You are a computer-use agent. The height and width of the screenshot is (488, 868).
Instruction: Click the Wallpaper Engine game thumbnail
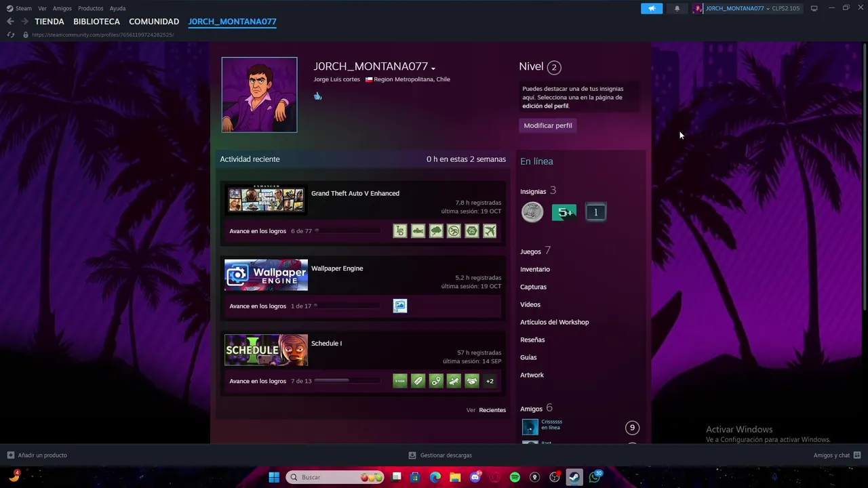[x=266, y=274]
